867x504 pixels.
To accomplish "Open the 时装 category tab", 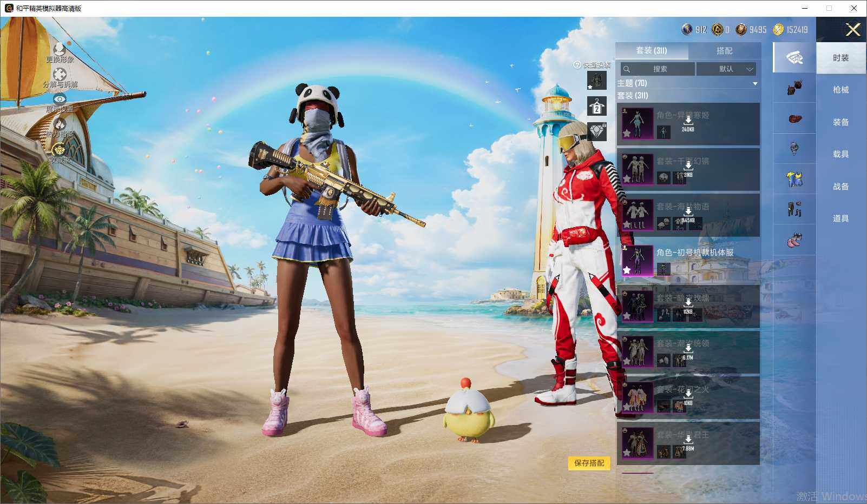I will [x=840, y=58].
